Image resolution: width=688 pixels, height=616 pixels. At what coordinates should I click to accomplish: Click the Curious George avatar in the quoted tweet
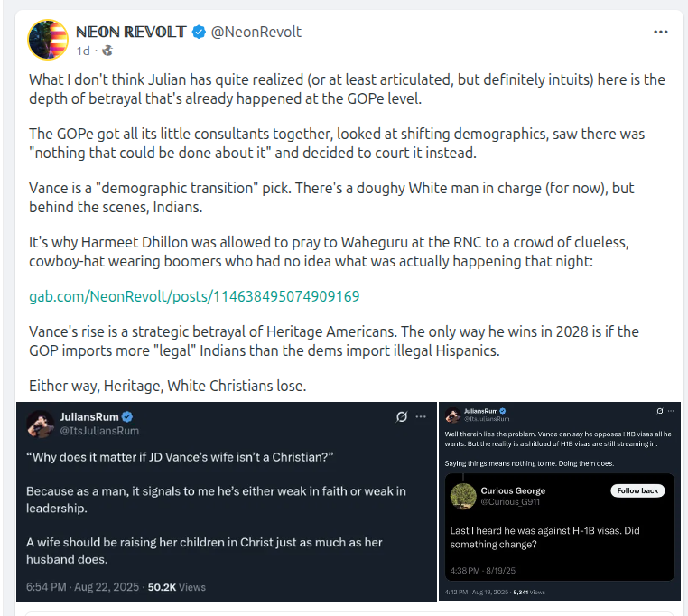pos(463,496)
